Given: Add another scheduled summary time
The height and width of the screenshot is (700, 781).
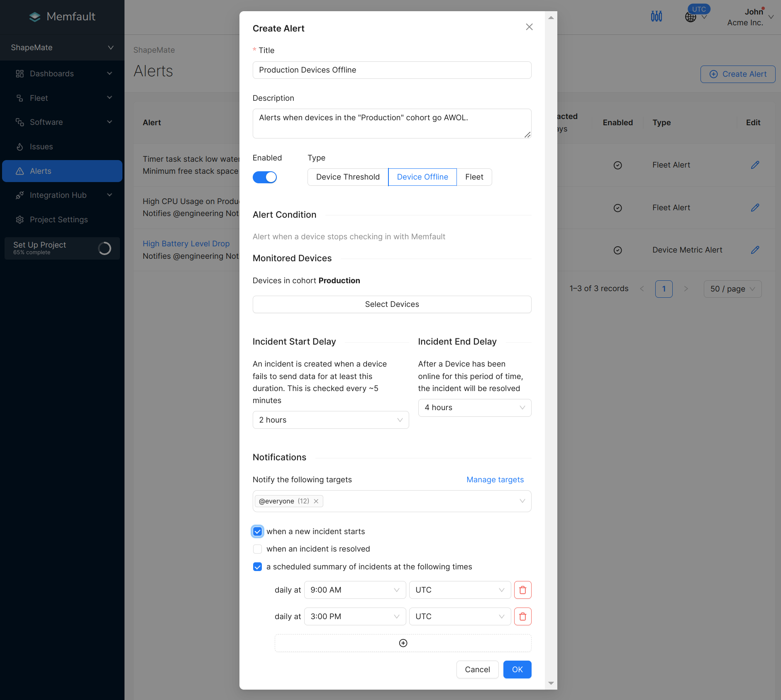Looking at the screenshot, I should coord(403,643).
